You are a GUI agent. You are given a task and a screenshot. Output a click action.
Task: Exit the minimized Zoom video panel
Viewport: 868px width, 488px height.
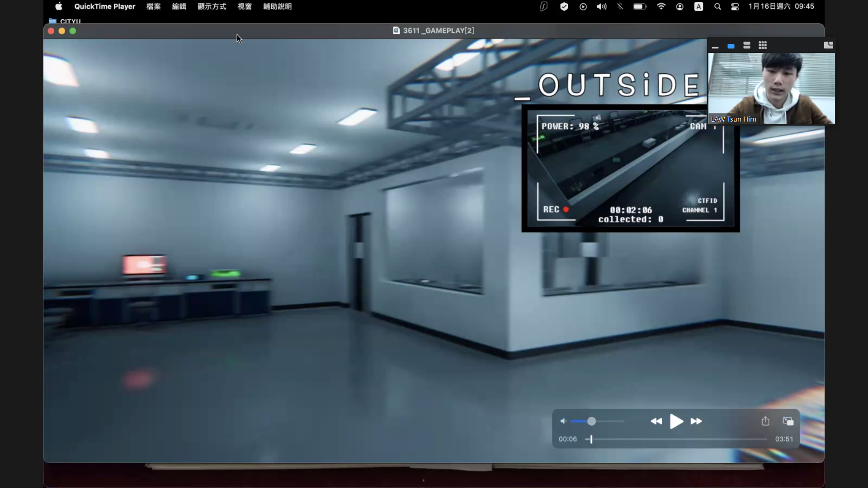pos(829,45)
